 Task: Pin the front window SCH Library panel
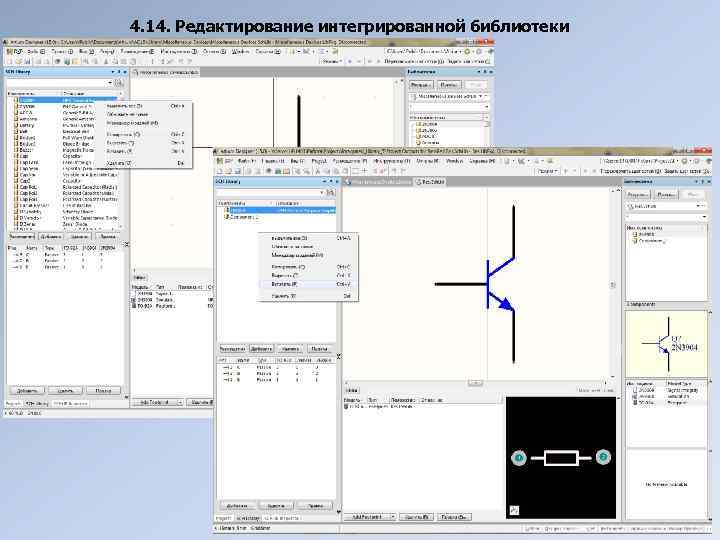click(331, 182)
